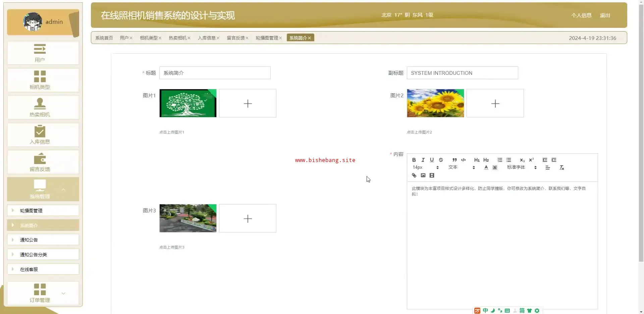Apply strikethrough in the editor toolbar
The width and height of the screenshot is (644, 314).
click(441, 160)
